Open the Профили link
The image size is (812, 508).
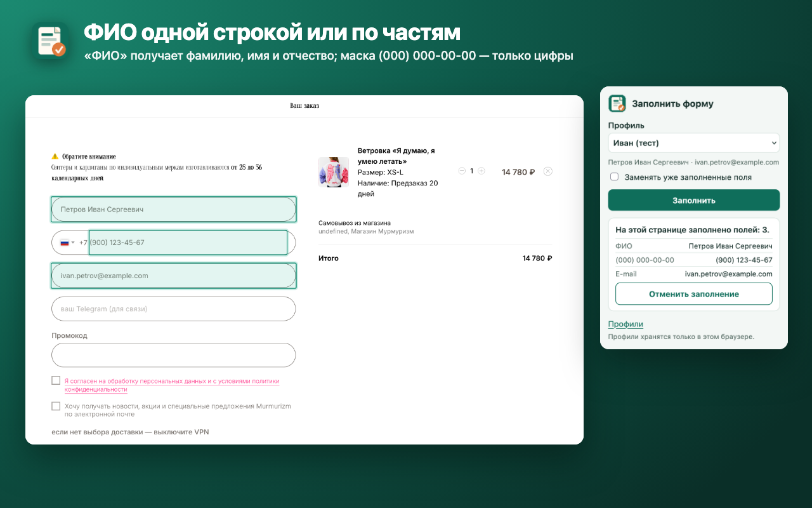(x=625, y=324)
